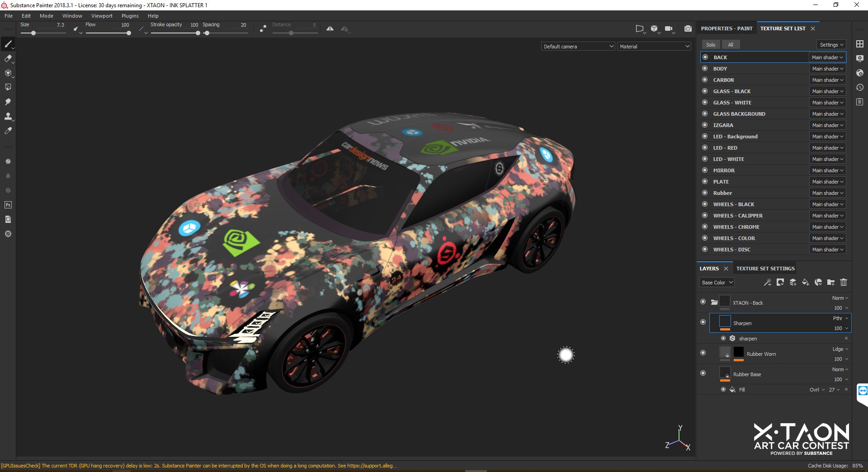Select the Smudge tool
Image resolution: width=868 pixels, height=472 pixels.
[x=8, y=102]
